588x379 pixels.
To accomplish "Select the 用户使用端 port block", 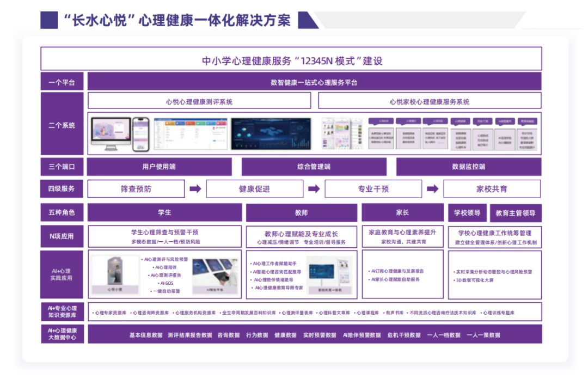I will pos(159,167).
